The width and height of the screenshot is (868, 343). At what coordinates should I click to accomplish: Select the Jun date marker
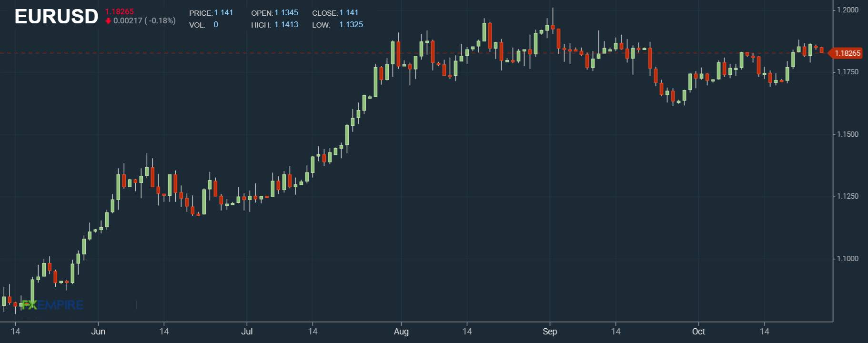click(98, 332)
